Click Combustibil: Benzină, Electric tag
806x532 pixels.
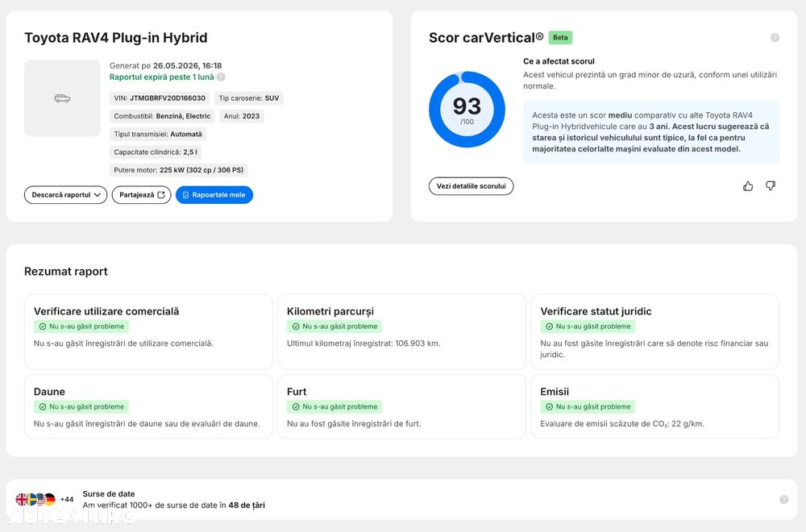coord(162,116)
